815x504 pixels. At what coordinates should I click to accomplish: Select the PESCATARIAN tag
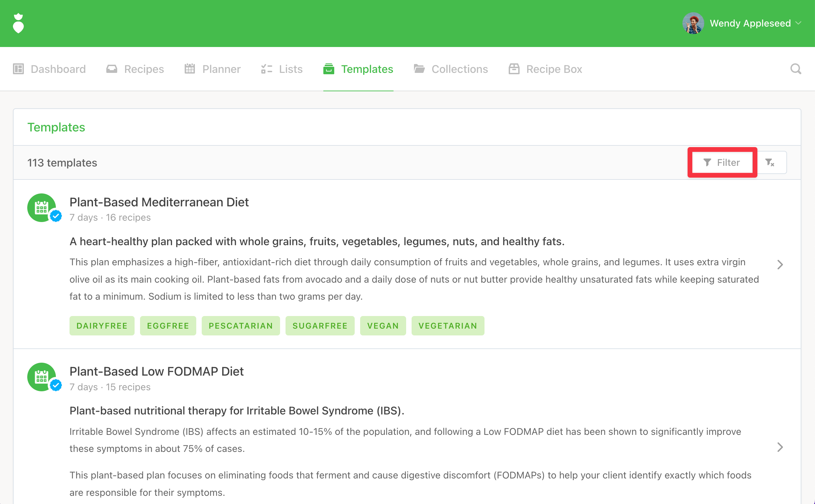(x=241, y=326)
